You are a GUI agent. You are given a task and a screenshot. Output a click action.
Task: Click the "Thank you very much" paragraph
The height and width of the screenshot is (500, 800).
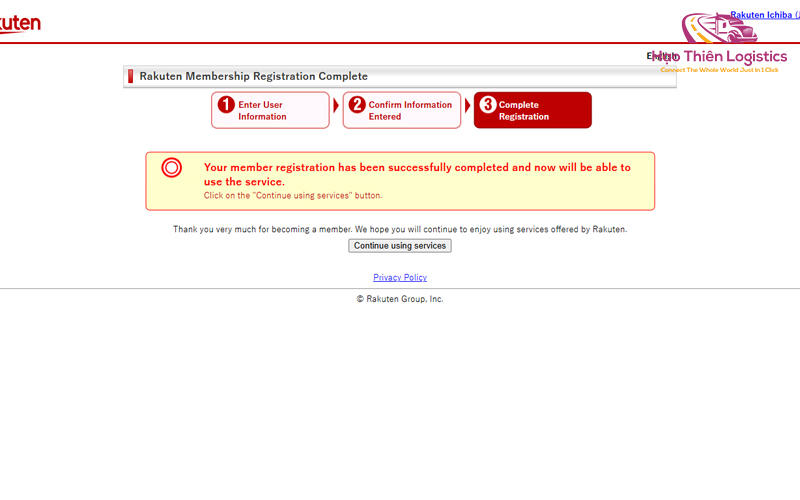click(x=400, y=230)
